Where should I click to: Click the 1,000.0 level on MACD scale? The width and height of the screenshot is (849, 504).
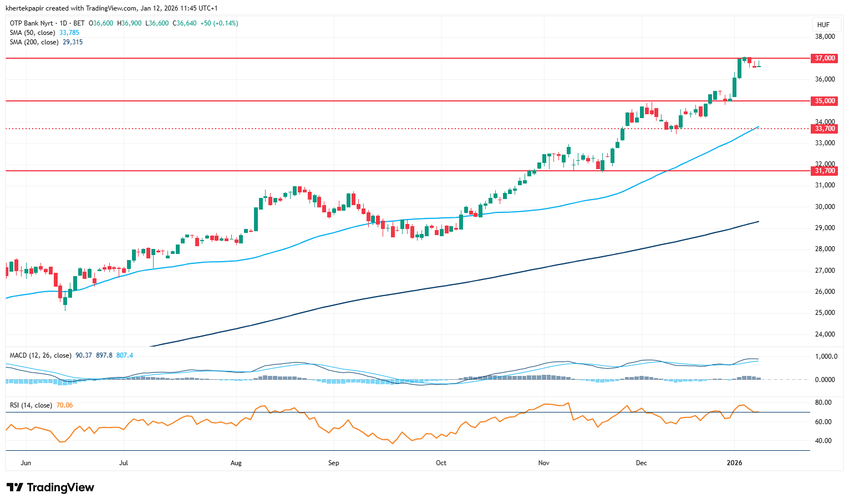(x=825, y=357)
